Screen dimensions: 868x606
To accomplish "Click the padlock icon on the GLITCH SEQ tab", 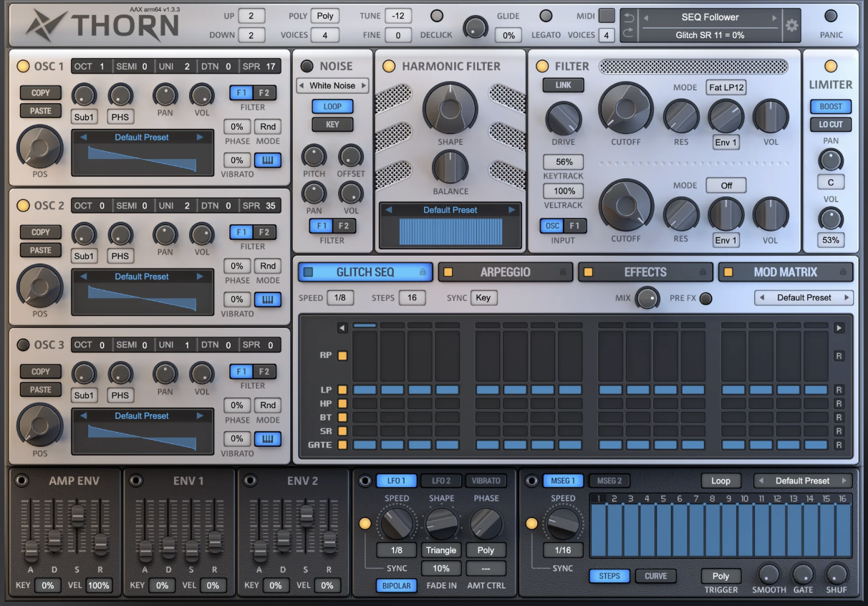I will point(424,271).
